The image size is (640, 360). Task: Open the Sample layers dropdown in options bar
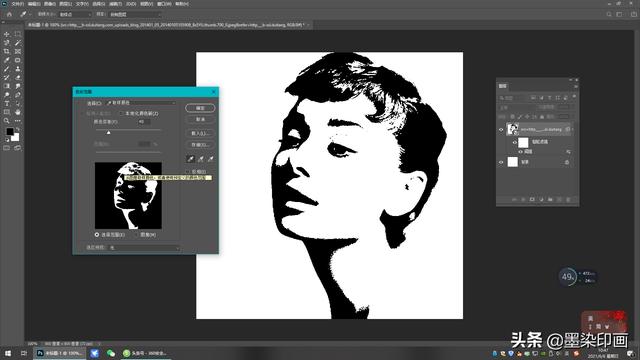[134, 14]
